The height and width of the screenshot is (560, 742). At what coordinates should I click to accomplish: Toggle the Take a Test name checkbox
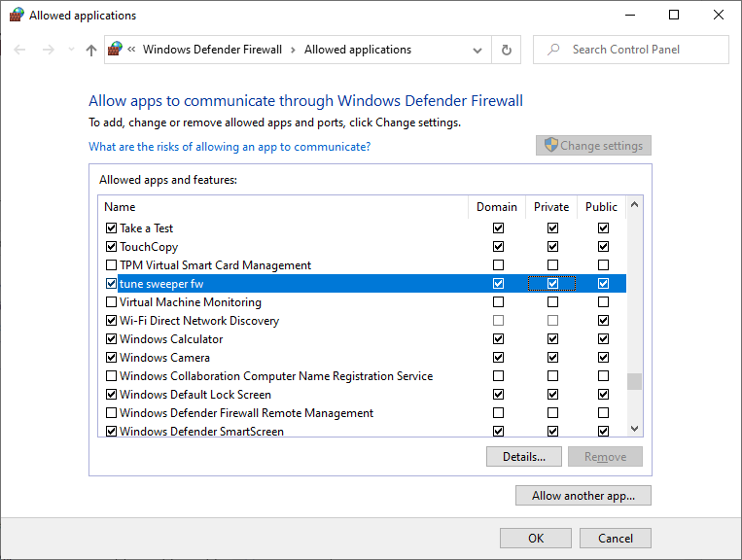click(111, 227)
